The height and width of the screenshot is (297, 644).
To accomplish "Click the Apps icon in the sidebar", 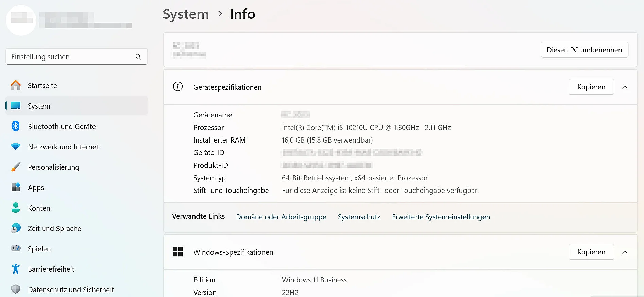I will pyautogui.click(x=16, y=187).
